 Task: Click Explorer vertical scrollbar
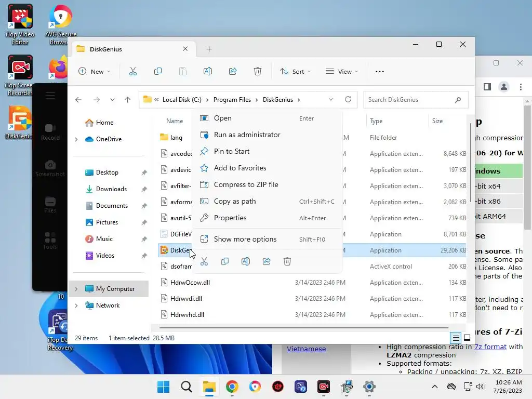471,164
